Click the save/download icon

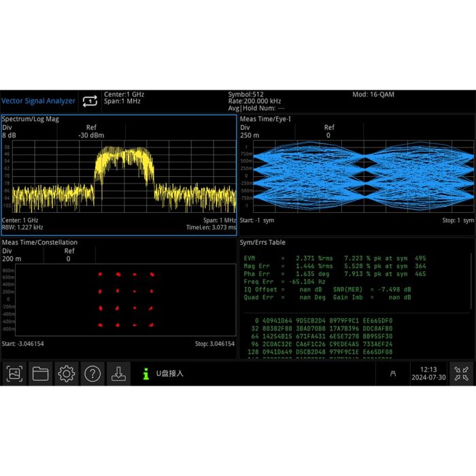coord(118,373)
